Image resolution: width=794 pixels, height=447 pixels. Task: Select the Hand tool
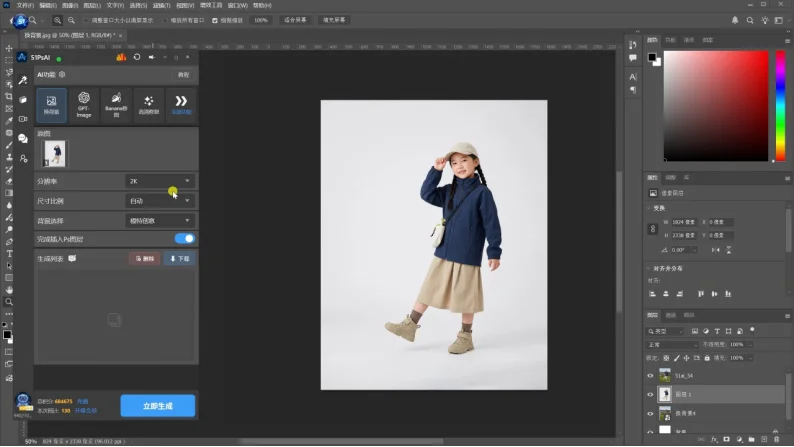(9, 290)
